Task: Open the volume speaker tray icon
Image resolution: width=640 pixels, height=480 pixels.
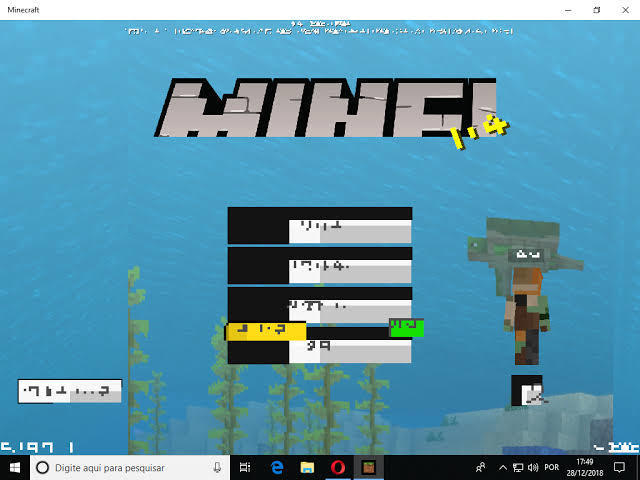Action: pyautogui.click(x=533, y=468)
